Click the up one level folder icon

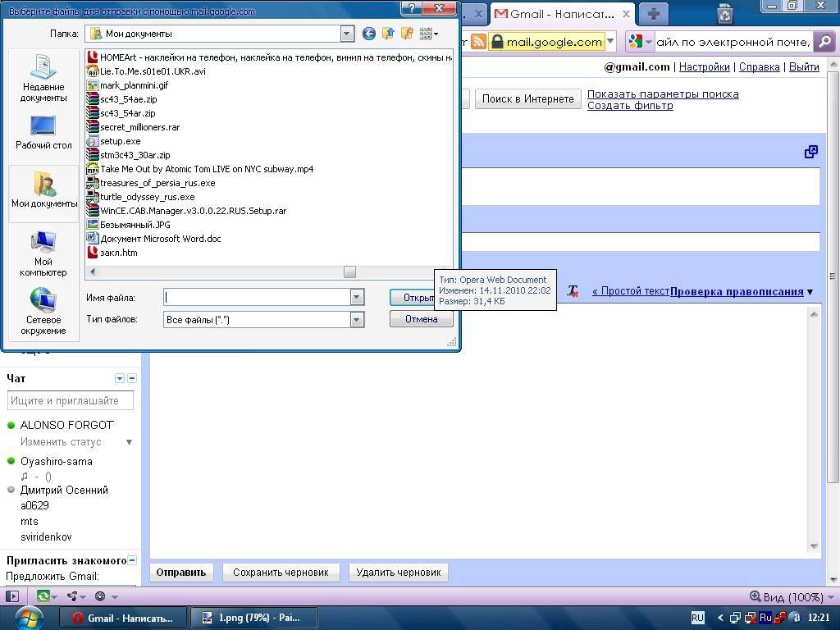click(388, 34)
